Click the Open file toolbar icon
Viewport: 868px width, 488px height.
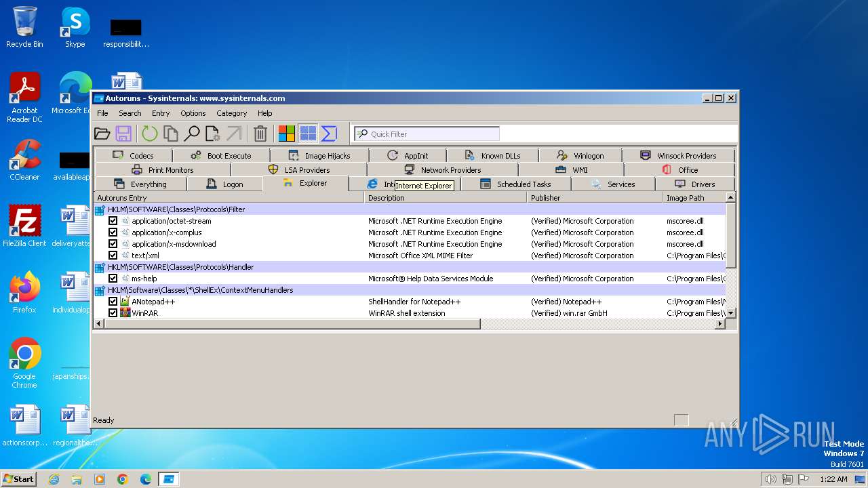click(102, 134)
